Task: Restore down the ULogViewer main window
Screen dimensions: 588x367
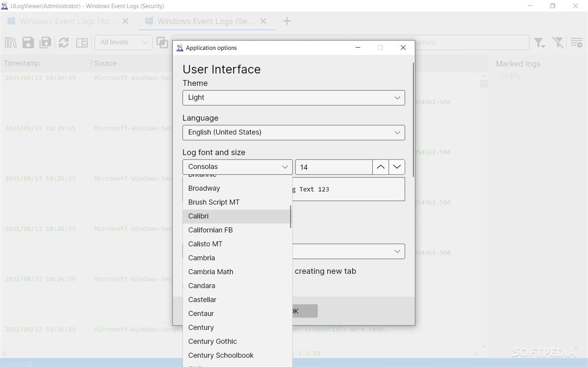Action: coord(553,6)
